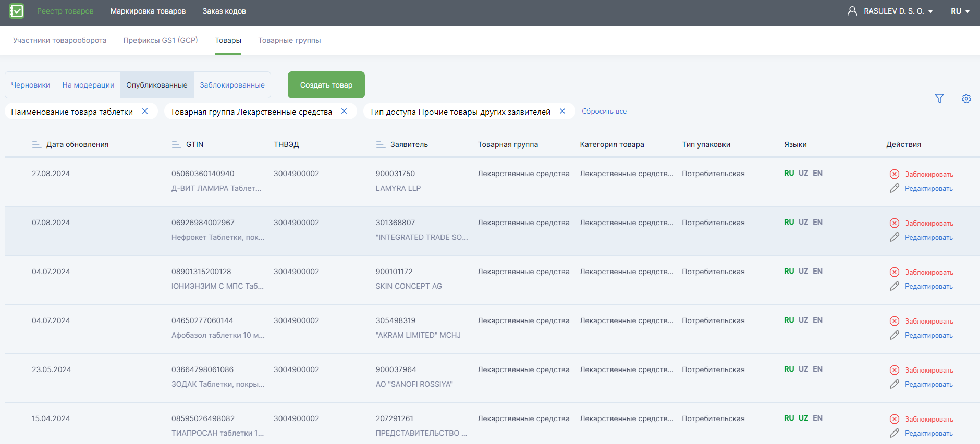Click GTIN 08595026498082
This screenshot has height=444, width=980.
[x=203, y=418]
